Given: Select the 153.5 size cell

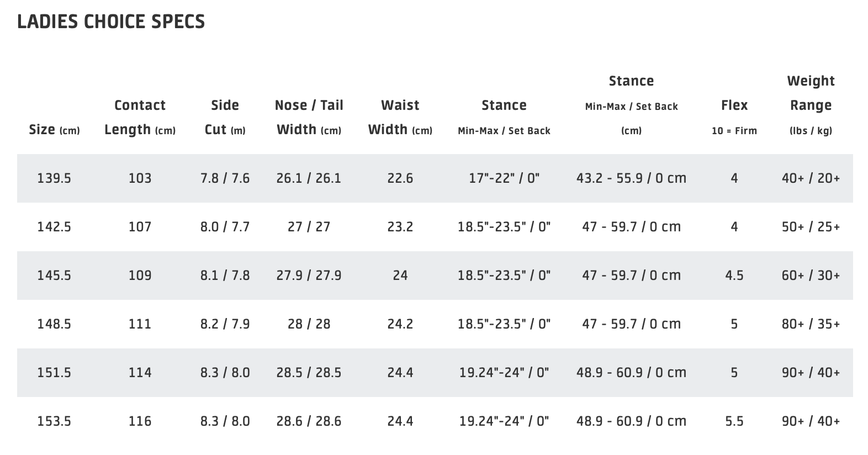Looking at the screenshot, I should [x=54, y=421].
